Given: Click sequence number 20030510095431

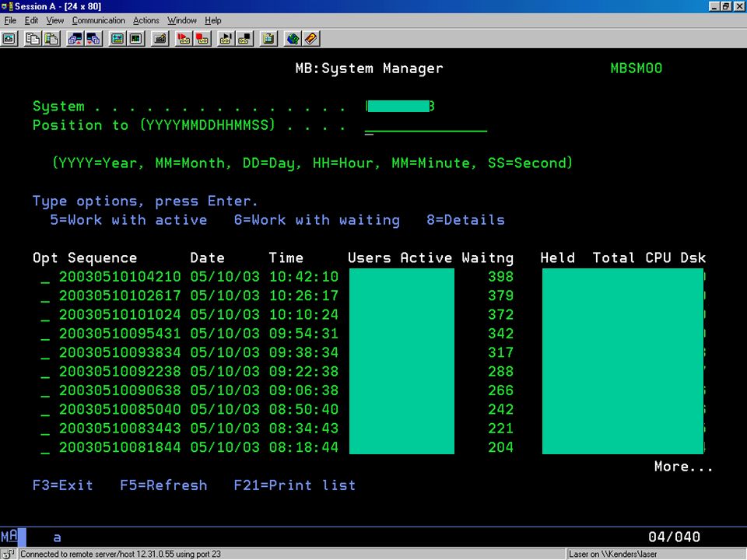Looking at the screenshot, I should click(x=120, y=334).
